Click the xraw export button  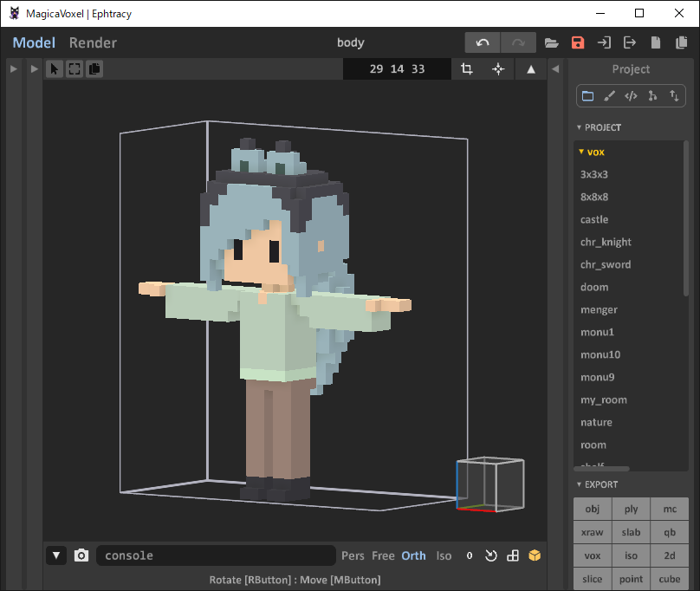pos(593,532)
